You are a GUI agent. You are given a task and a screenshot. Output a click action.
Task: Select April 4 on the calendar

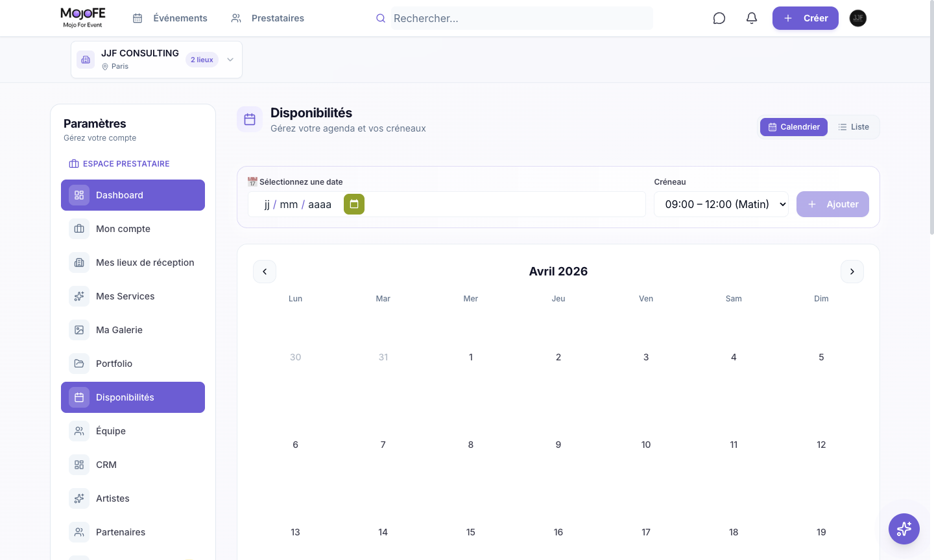(x=734, y=357)
